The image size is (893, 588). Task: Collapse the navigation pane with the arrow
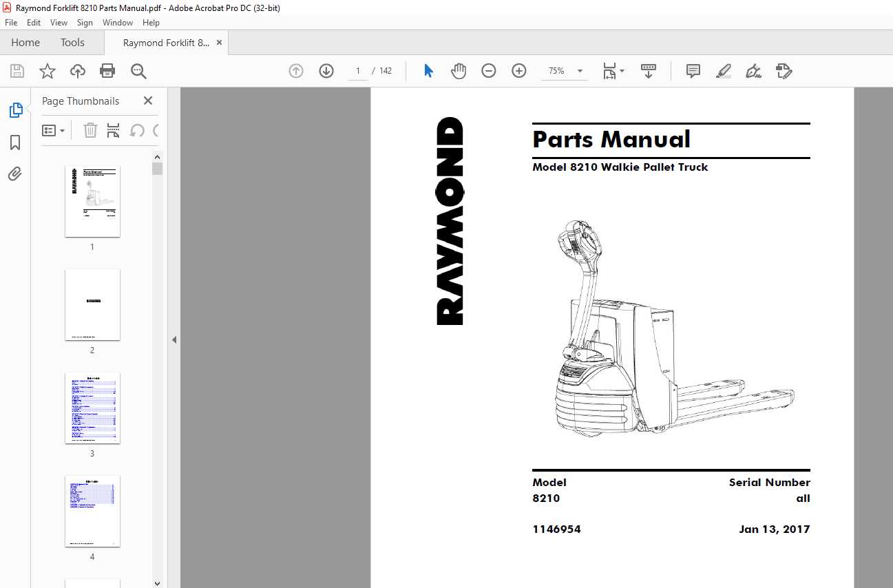tap(174, 339)
